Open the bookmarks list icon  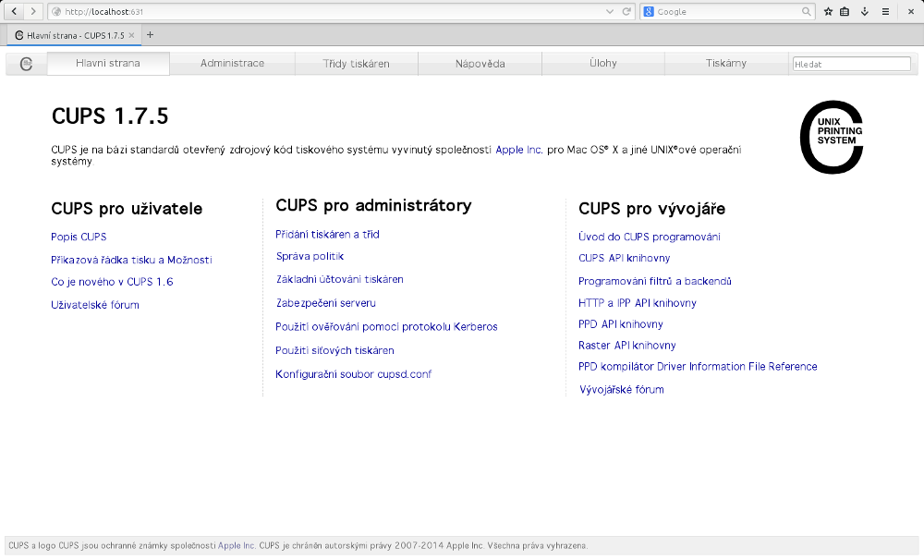[845, 11]
